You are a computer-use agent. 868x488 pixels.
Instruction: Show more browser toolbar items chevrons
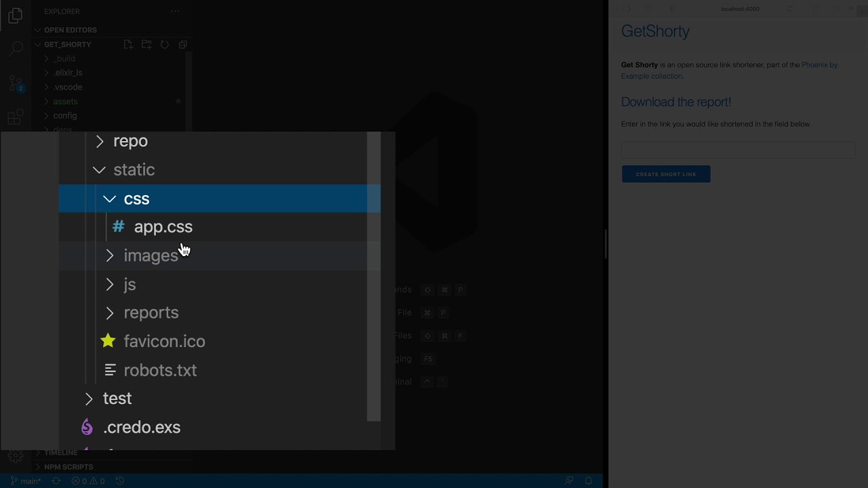pyautogui.click(x=852, y=9)
